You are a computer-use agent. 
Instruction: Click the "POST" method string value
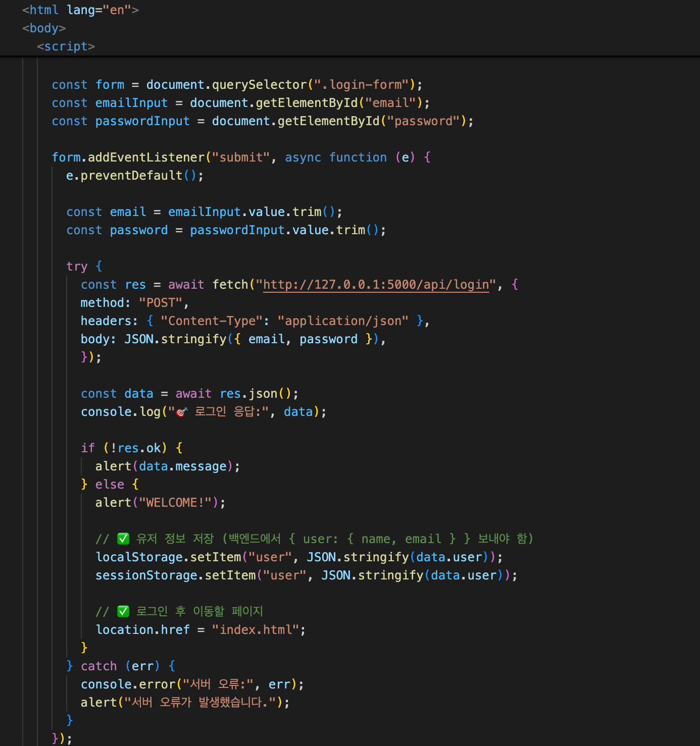pos(160,303)
